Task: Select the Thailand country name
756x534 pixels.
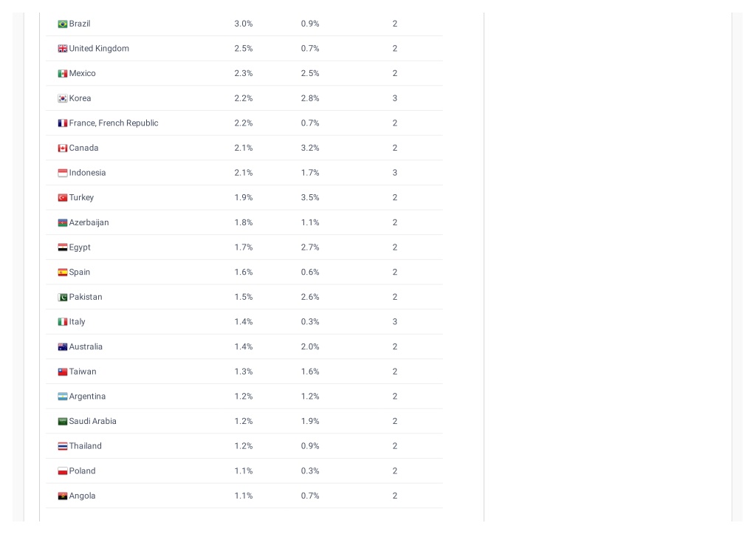Action: 86,446
